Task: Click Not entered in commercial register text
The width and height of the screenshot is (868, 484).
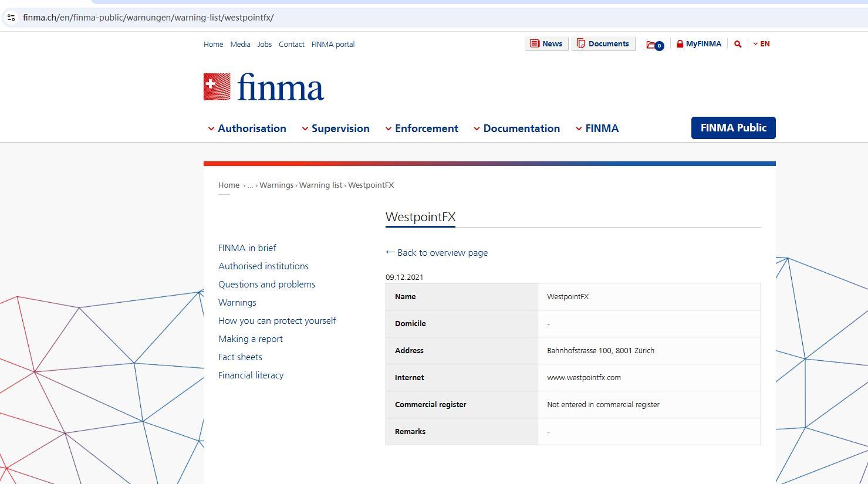Action: tap(603, 405)
